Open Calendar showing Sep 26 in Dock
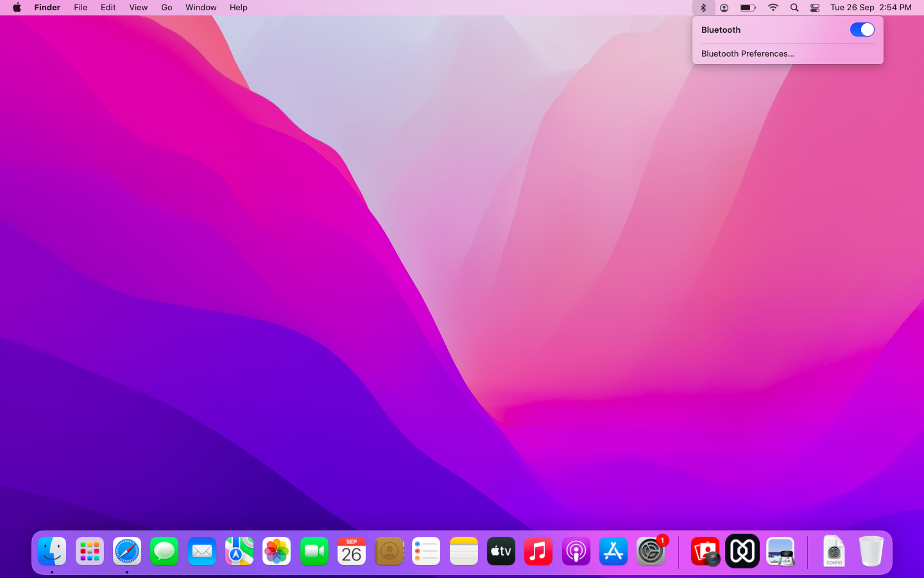 pyautogui.click(x=352, y=552)
